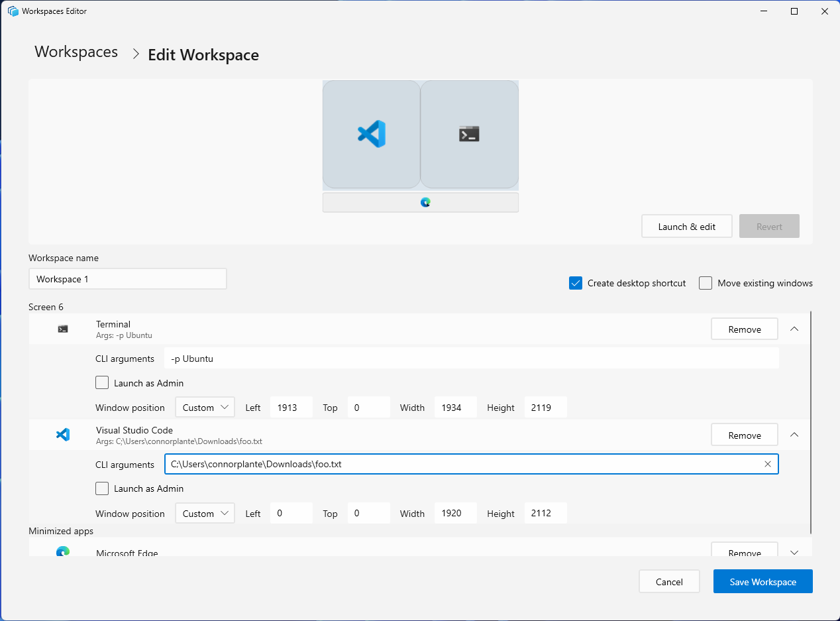Screen dimensions: 840x621
Task: Click inside the Workspace name field
Action: pos(127,278)
